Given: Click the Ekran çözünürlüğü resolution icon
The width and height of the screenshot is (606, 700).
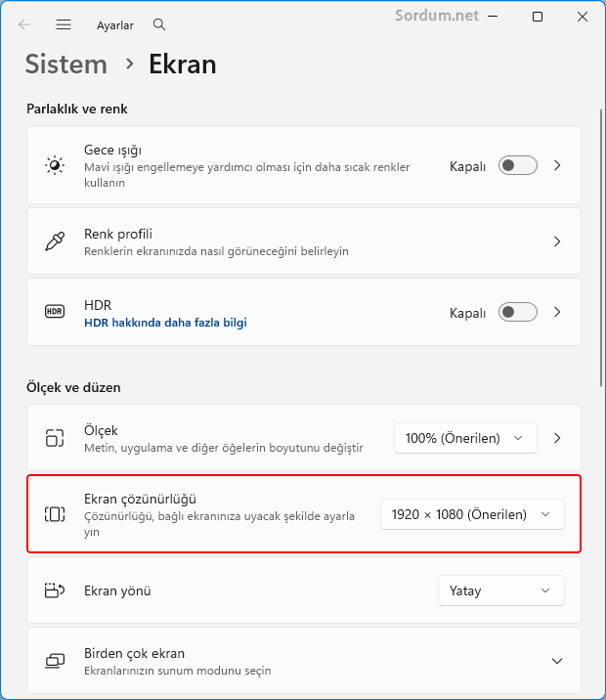Looking at the screenshot, I should coord(55,514).
